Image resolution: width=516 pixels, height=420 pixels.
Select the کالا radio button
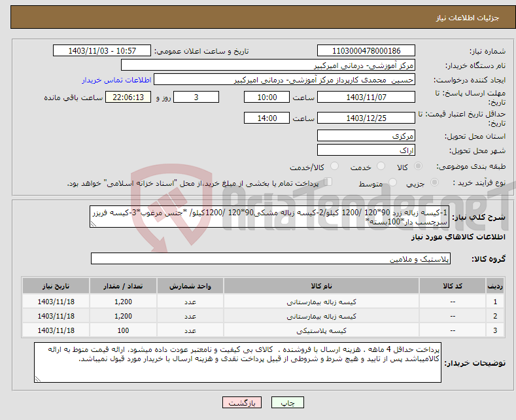click(419, 166)
